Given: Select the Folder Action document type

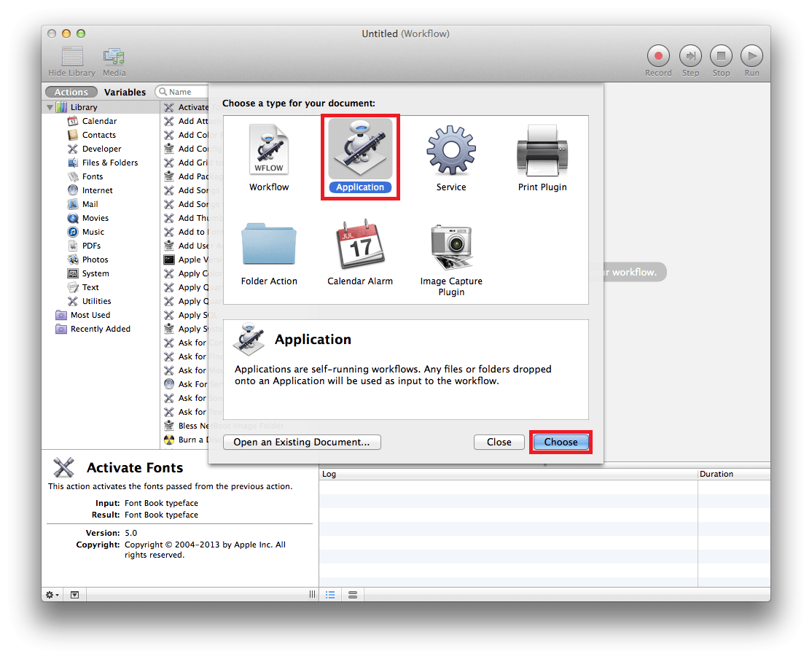Looking at the screenshot, I should (x=269, y=246).
